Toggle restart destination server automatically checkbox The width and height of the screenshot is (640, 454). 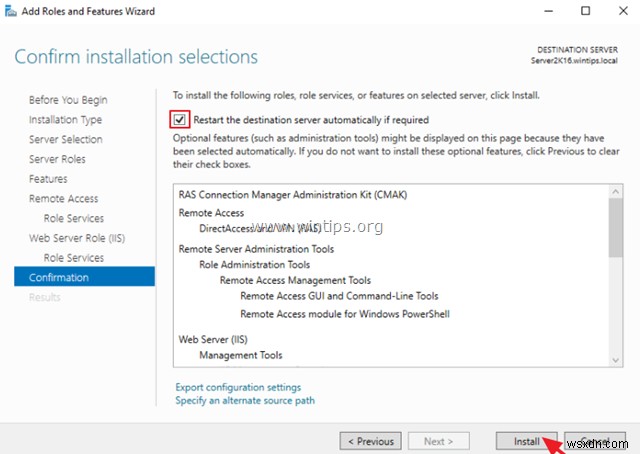point(179,119)
